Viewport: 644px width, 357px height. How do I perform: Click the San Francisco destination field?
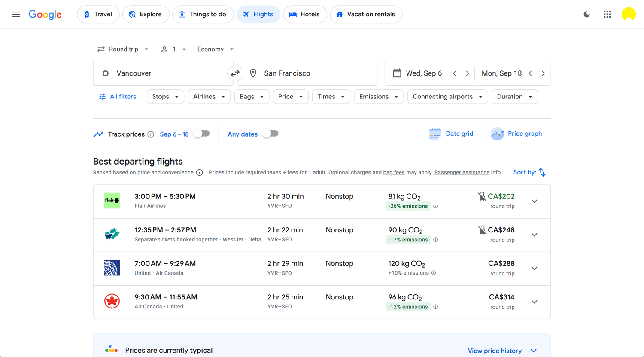(x=307, y=73)
